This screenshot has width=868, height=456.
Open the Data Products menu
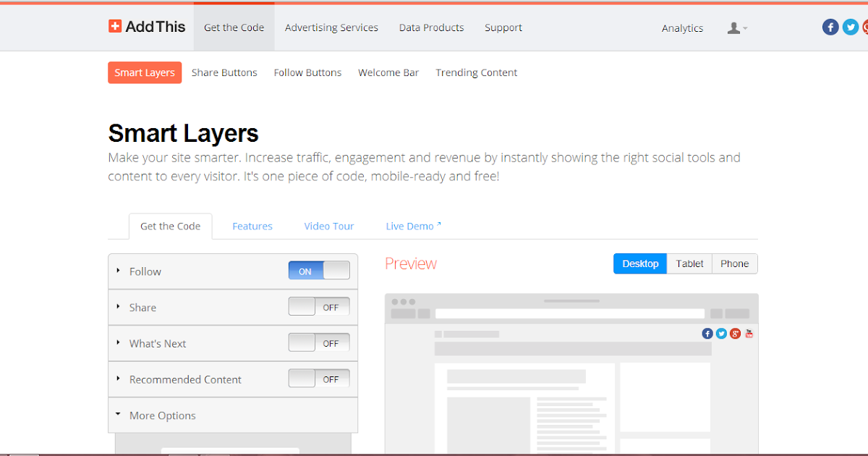click(x=431, y=28)
